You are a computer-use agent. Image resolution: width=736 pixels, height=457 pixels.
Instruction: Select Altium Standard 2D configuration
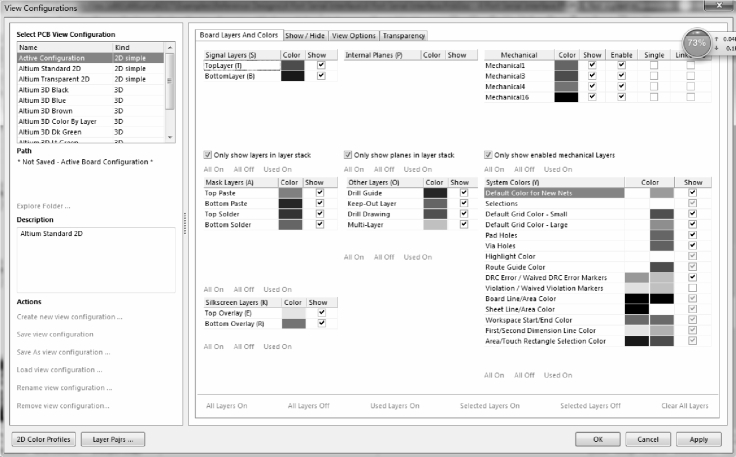pyautogui.click(x=91, y=69)
